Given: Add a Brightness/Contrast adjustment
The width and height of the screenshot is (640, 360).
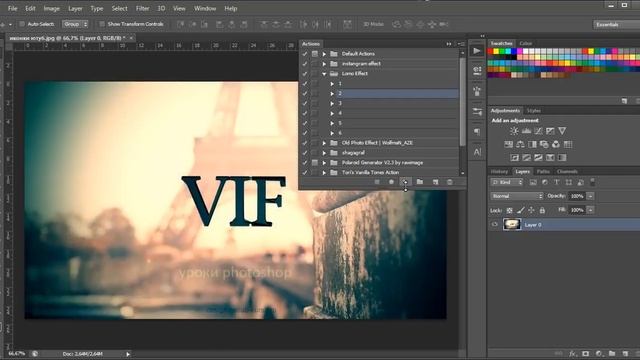Looking at the screenshot, I should [514, 131].
